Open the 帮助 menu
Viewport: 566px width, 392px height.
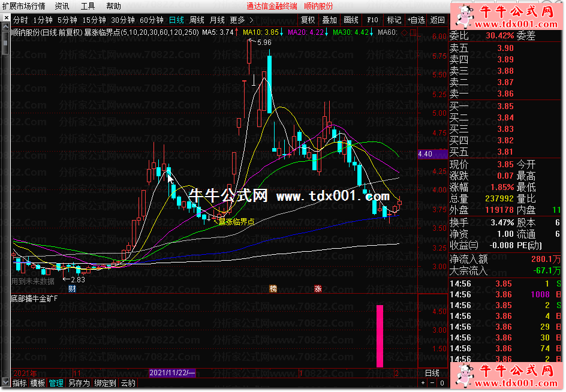[x=113, y=6]
